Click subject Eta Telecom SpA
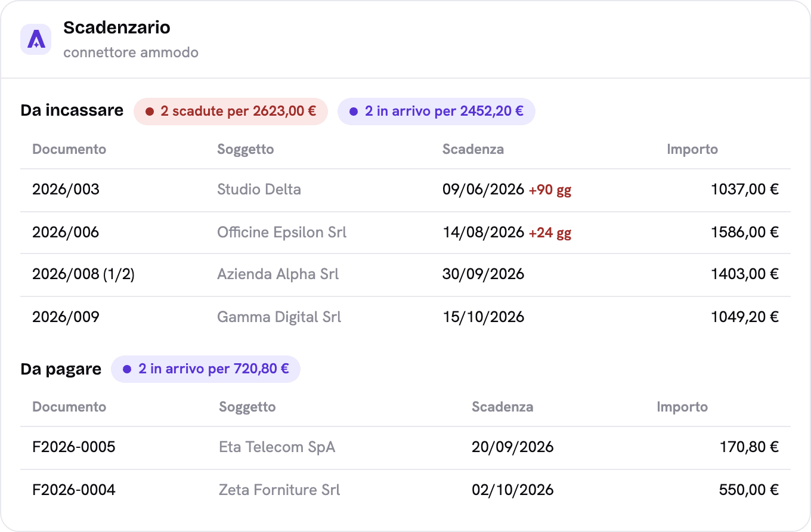The image size is (811, 532). [x=277, y=447]
